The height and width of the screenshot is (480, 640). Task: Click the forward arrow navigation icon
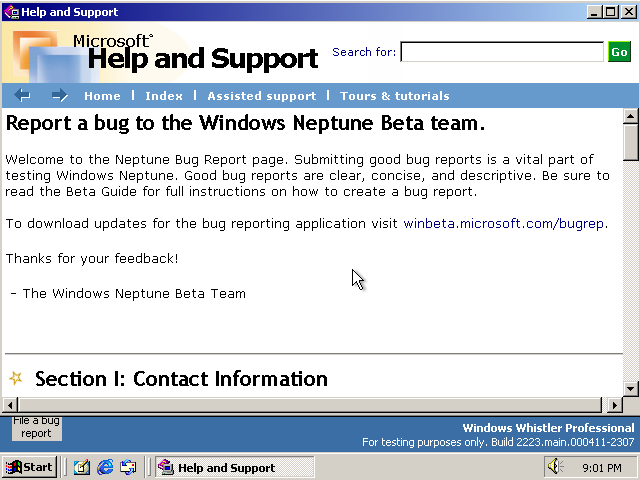[x=59, y=95]
